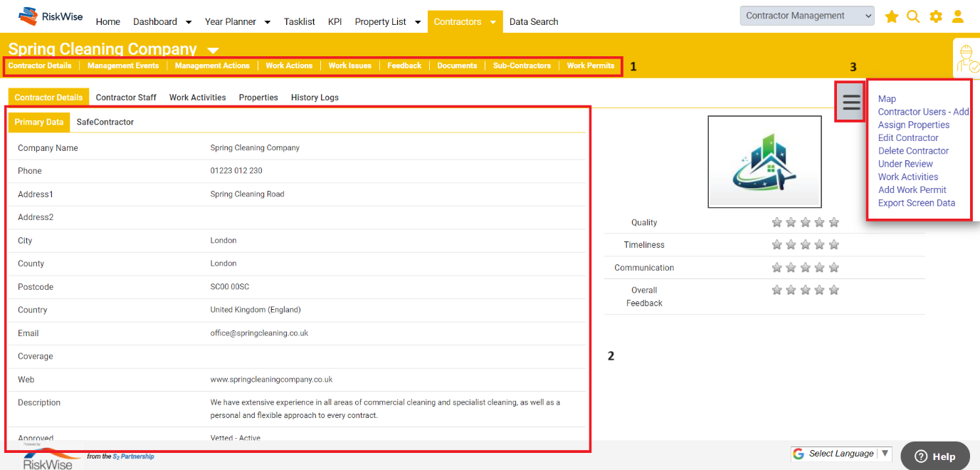Open the search magnifier icon
Image resolution: width=980 pixels, height=470 pixels.
[x=913, y=16]
